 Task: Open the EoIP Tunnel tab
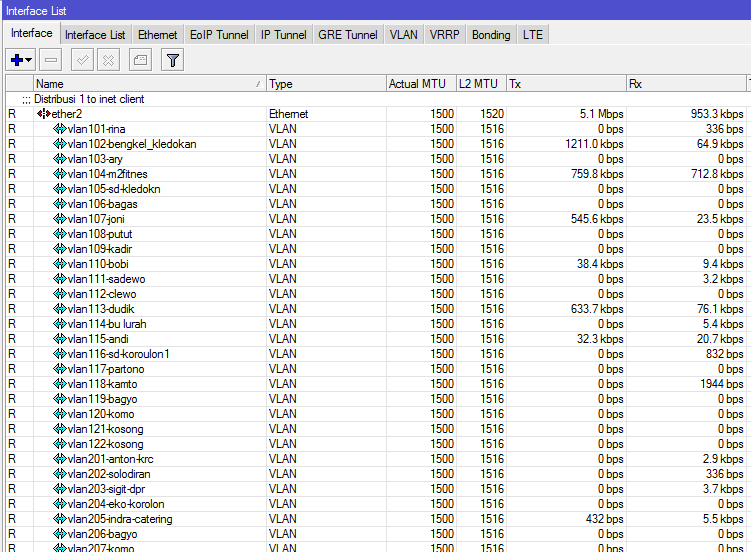pyautogui.click(x=219, y=35)
